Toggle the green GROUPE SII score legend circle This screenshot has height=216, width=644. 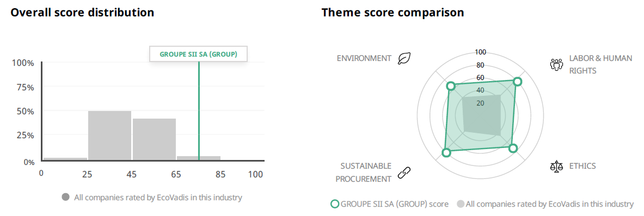click(335, 203)
